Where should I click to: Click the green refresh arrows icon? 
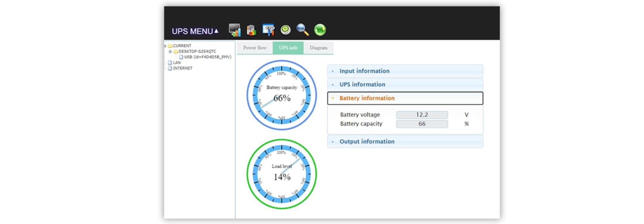pos(320,30)
